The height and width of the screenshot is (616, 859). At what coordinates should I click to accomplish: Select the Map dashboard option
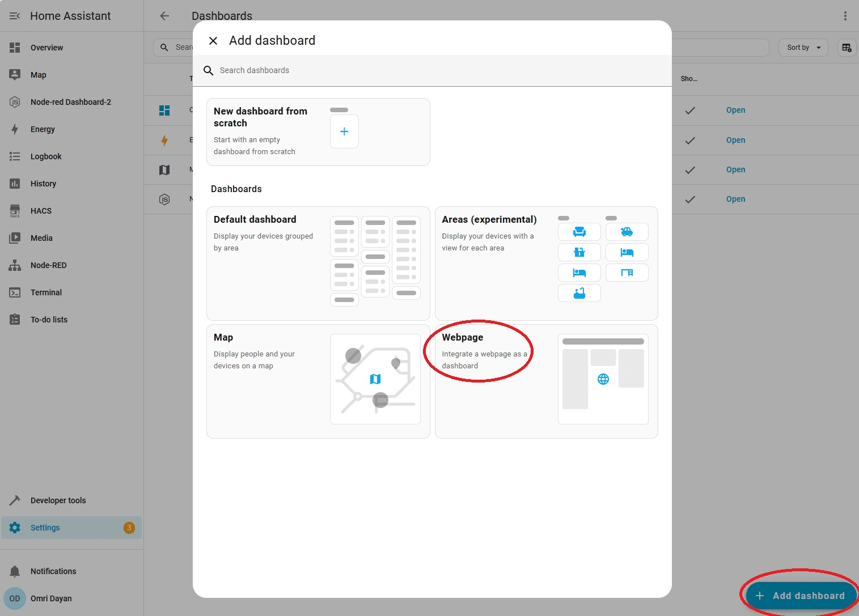click(318, 381)
